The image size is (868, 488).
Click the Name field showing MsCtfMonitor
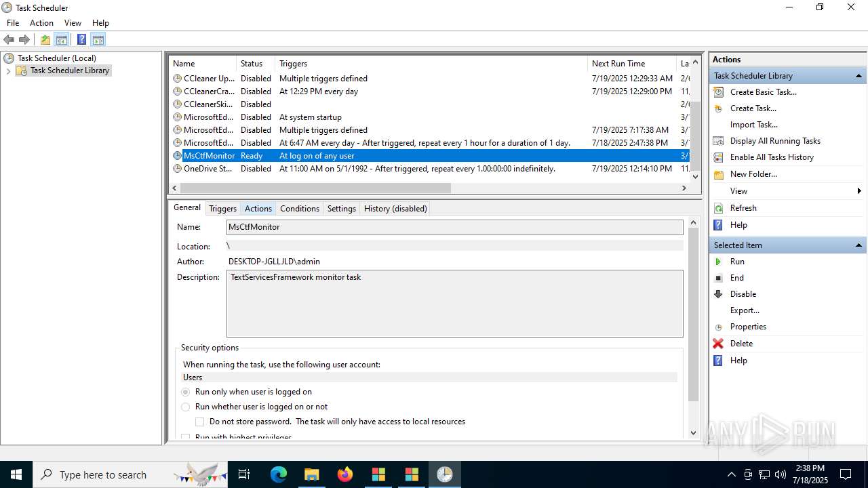point(454,227)
